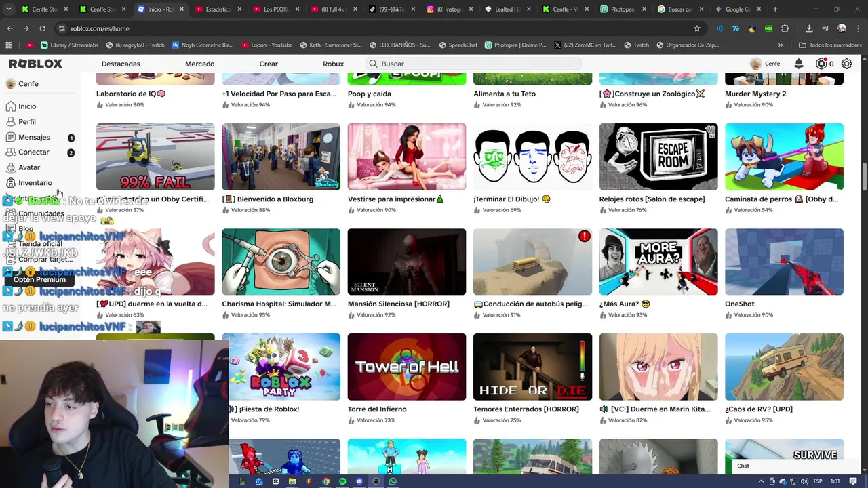Open Todos los marcadores folder

pos(830,45)
